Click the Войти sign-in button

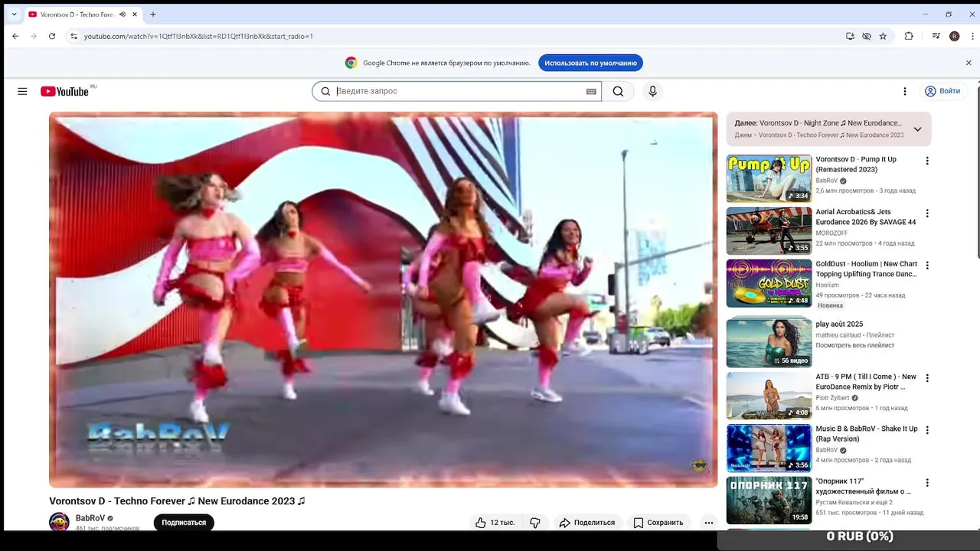point(942,91)
